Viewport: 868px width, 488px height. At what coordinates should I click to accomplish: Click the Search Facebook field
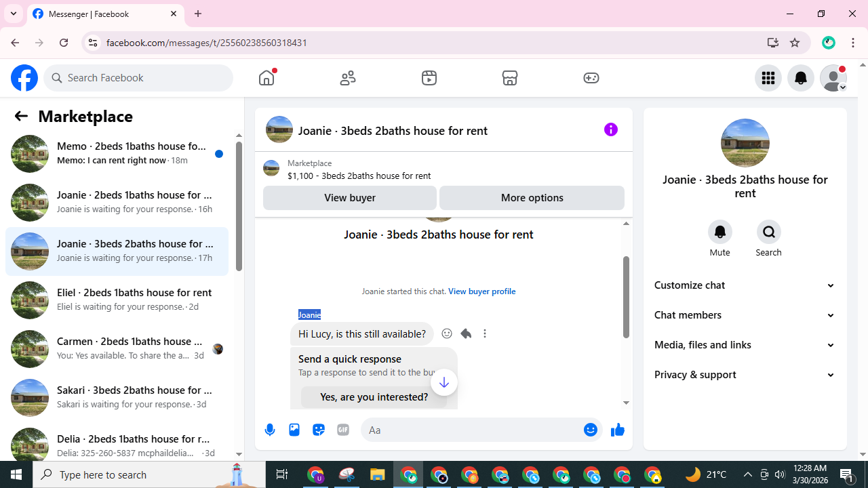(x=139, y=78)
